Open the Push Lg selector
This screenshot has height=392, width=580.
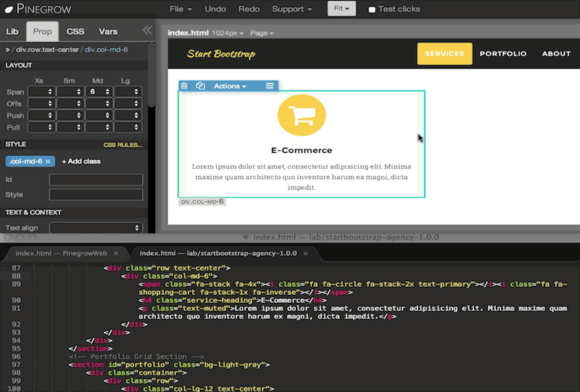pyautogui.click(x=128, y=115)
